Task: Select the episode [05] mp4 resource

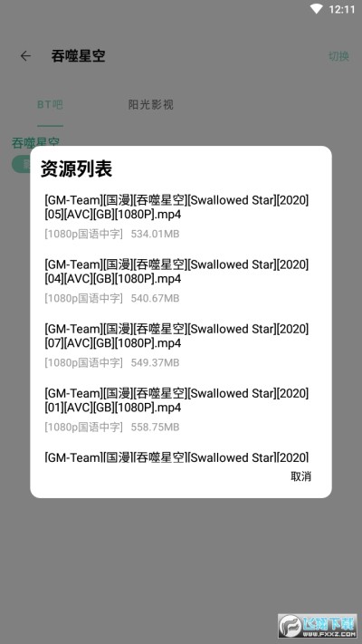Action: (x=176, y=216)
